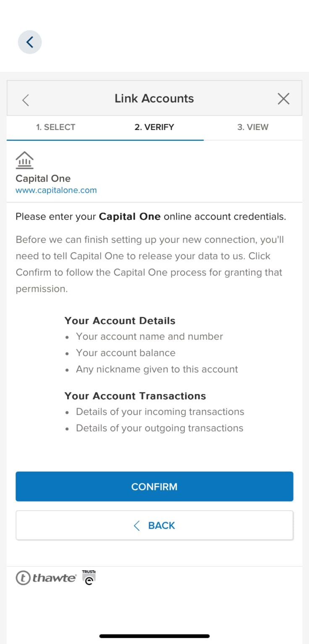Click the "Your Account Transactions" heading

click(135, 396)
